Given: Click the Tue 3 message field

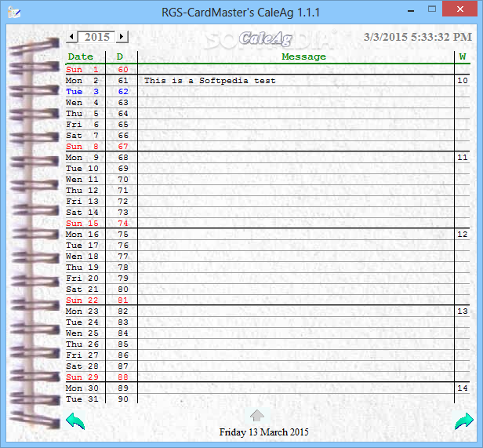Looking at the screenshot, I should coord(296,92).
